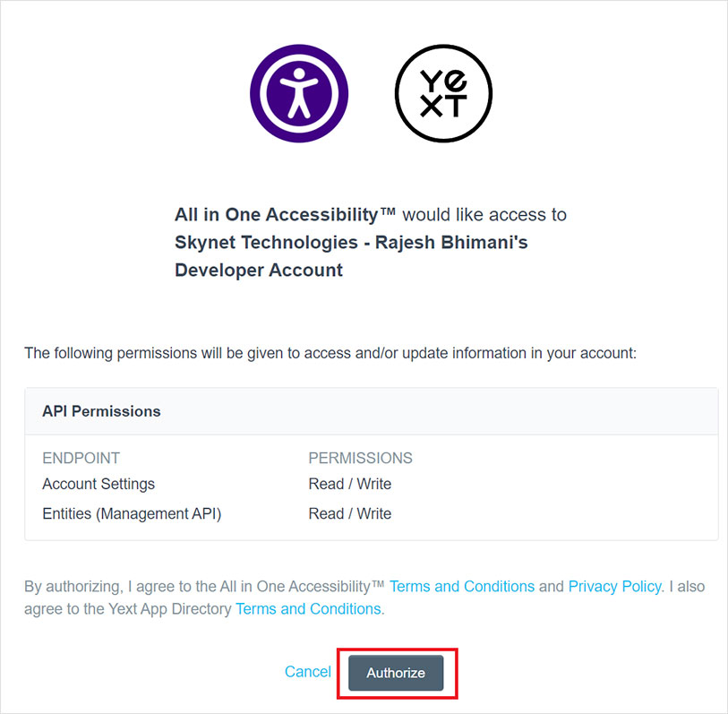Click the bold All in One Accessibility™ name
Viewport: 728px width, 714px height.
point(286,215)
